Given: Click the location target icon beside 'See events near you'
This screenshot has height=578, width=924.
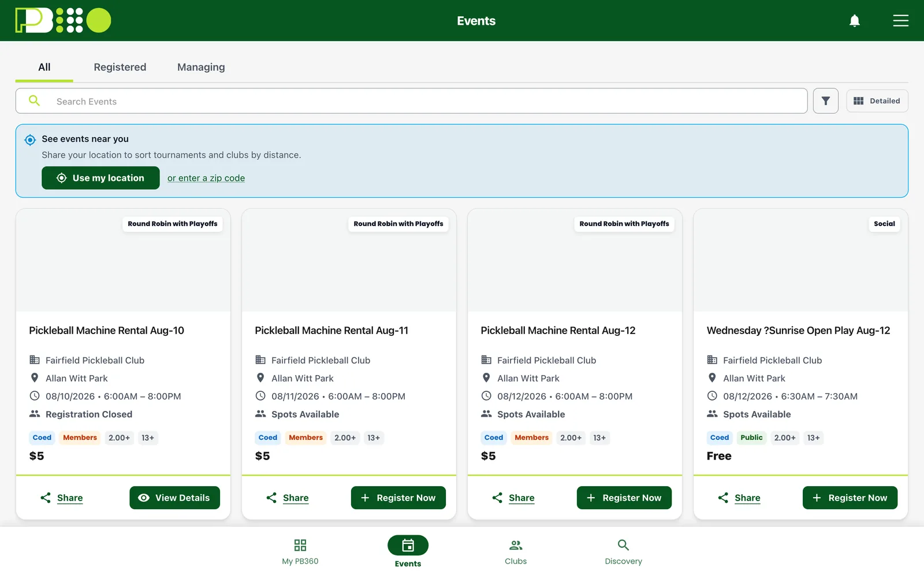Looking at the screenshot, I should pyautogui.click(x=30, y=140).
